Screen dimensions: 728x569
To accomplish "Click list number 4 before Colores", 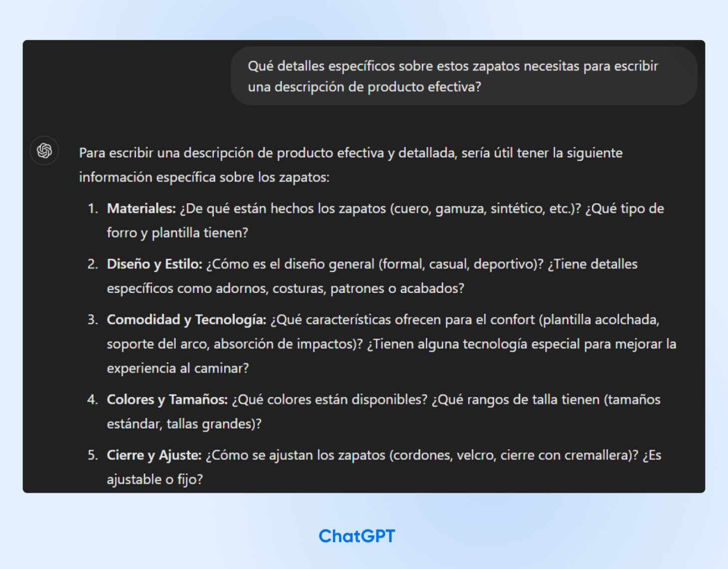I will point(93,400).
